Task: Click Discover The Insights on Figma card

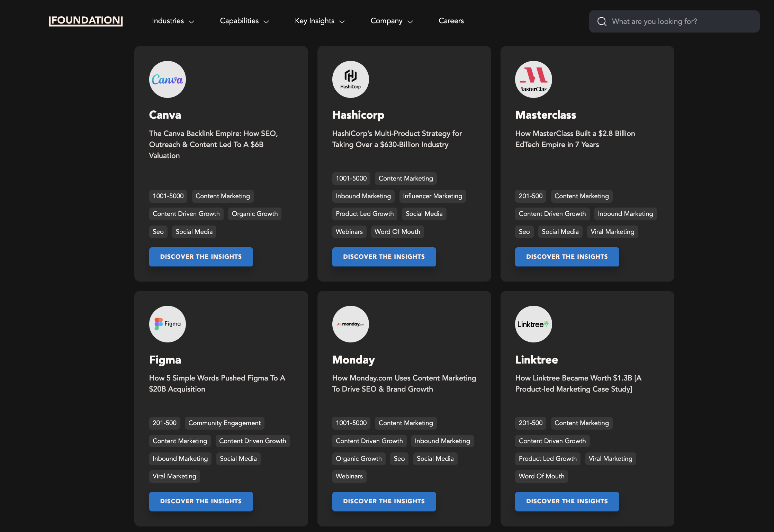Action: pyautogui.click(x=201, y=501)
